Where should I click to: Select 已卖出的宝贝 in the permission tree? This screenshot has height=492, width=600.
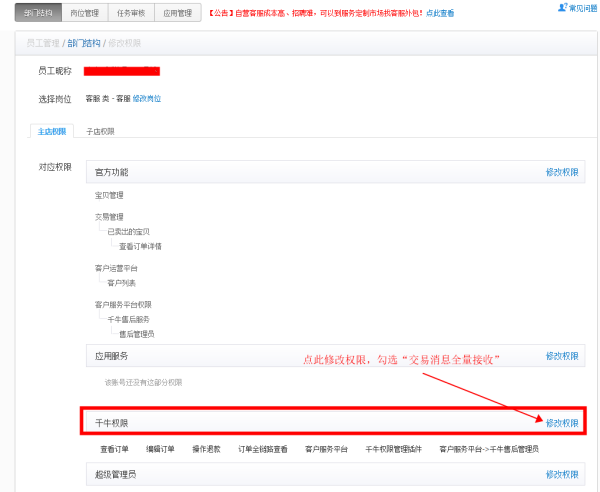(x=128, y=231)
